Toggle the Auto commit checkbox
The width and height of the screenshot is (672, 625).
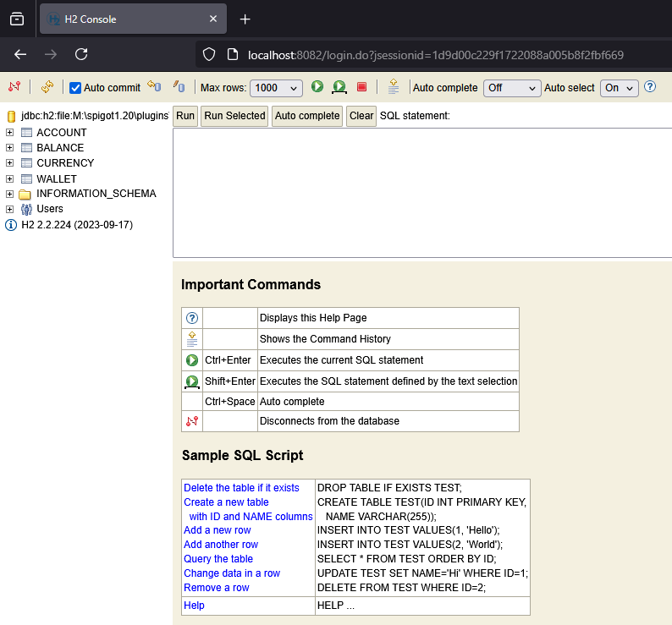coord(75,88)
